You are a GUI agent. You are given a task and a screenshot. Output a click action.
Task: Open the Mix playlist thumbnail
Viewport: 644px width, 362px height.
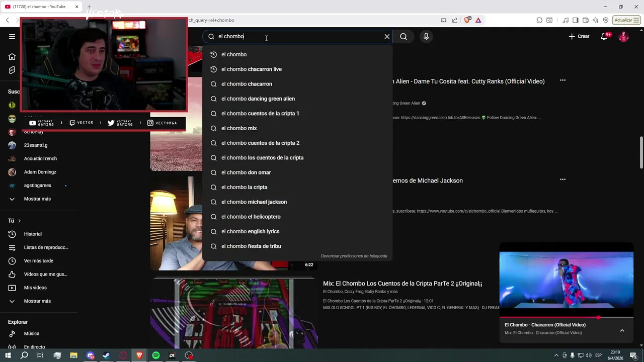point(233,314)
